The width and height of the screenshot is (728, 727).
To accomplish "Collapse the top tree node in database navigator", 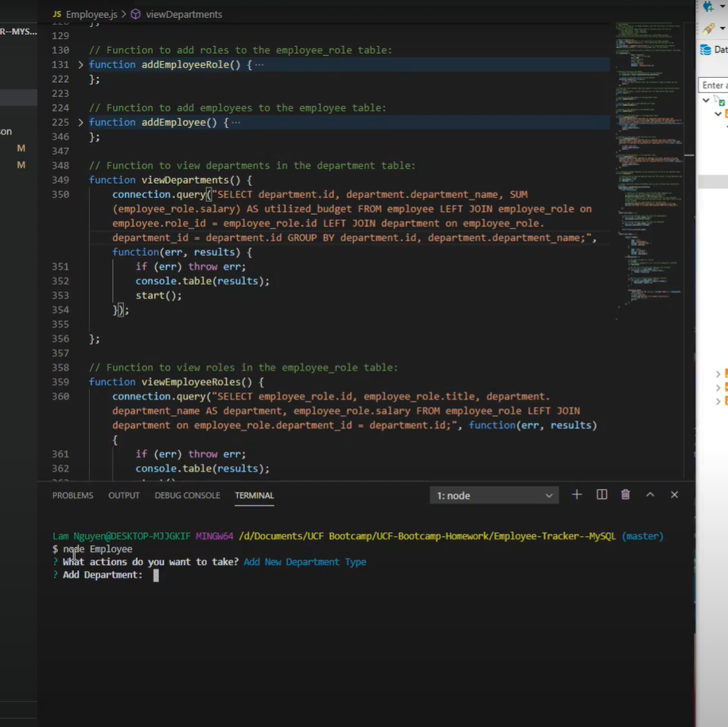I will pyautogui.click(x=706, y=101).
